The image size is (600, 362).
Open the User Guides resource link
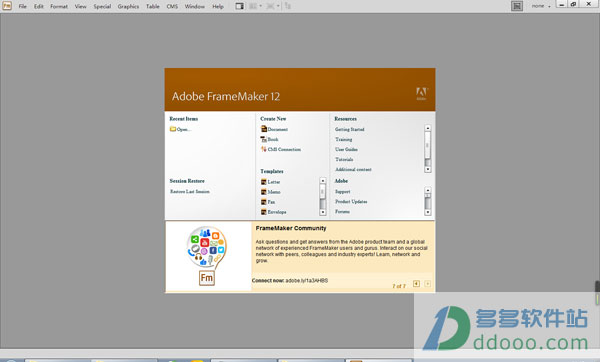(346, 149)
